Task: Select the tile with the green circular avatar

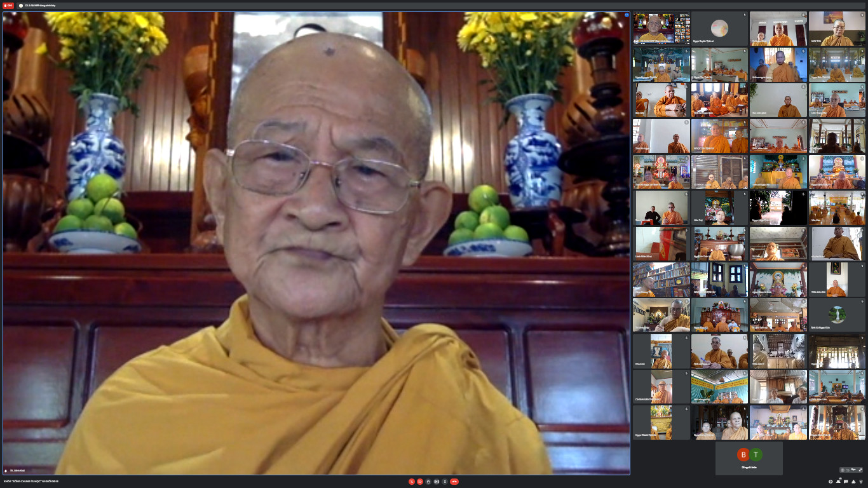Action: click(837, 315)
